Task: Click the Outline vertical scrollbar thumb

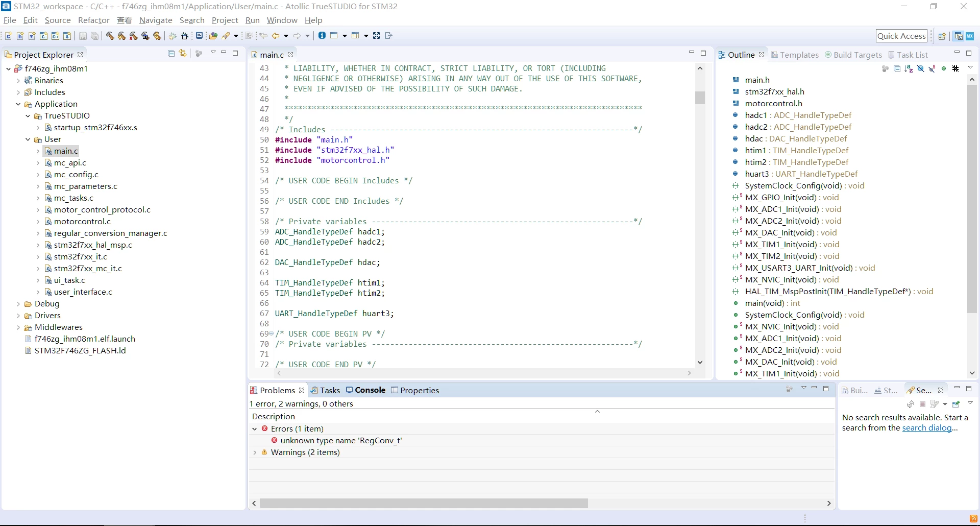Action: click(x=971, y=199)
